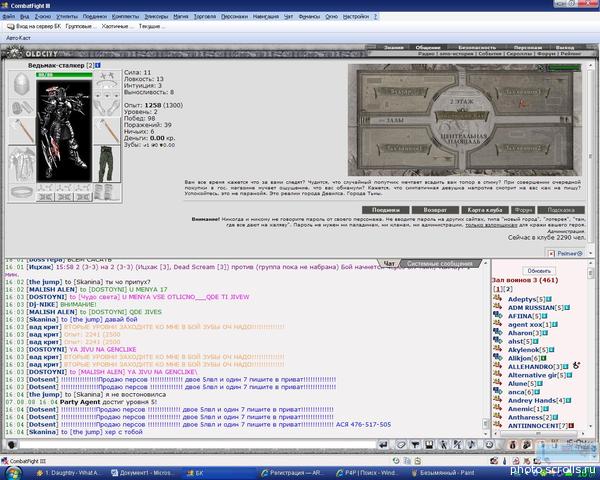Click the send-message arrow icon in chat toolbar
The height and width of the screenshot is (480, 600).
click(383, 445)
